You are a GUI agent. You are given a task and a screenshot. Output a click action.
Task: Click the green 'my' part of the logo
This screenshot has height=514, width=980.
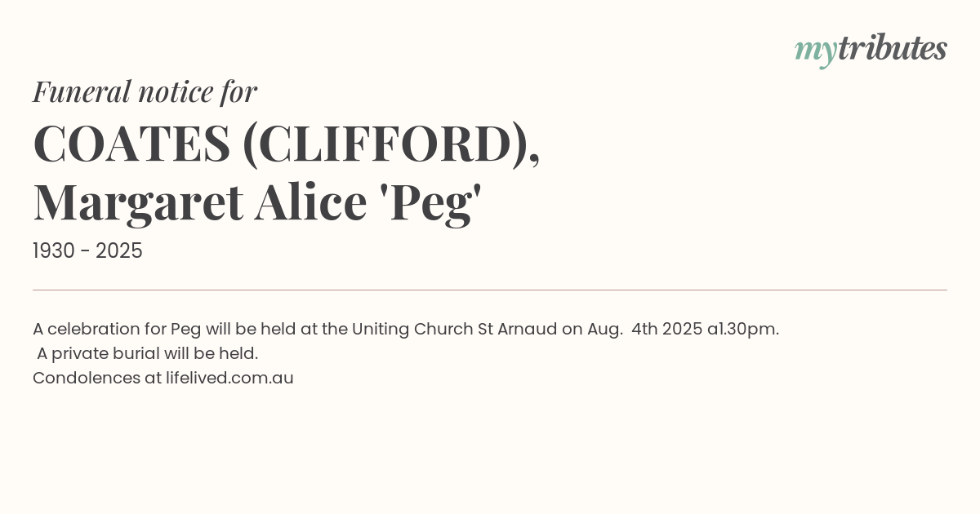[x=815, y=51]
